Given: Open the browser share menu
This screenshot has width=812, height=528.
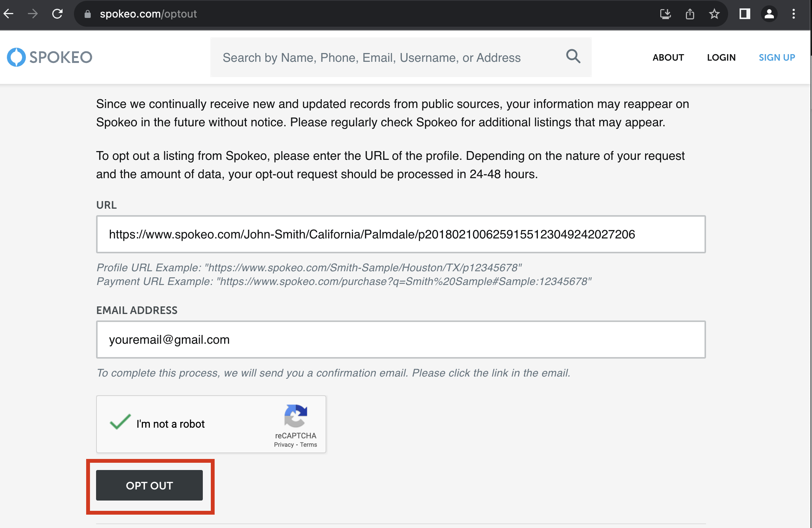Looking at the screenshot, I should 690,14.
